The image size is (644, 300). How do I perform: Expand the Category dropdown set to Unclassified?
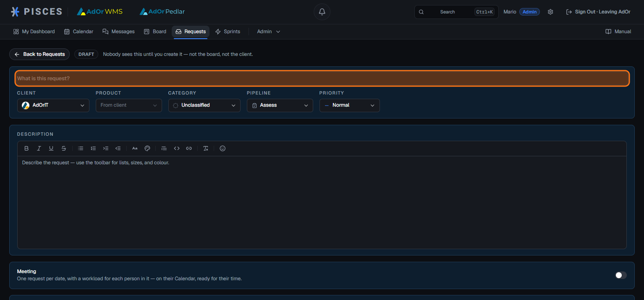(x=204, y=105)
